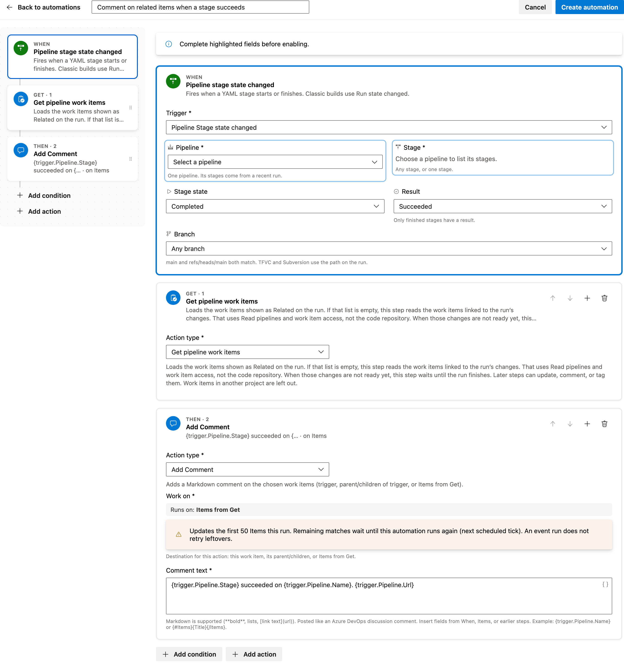Open the Stage state dropdown showing Completed
The height and width of the screenshot is (672, 624).
pos(275,206)
